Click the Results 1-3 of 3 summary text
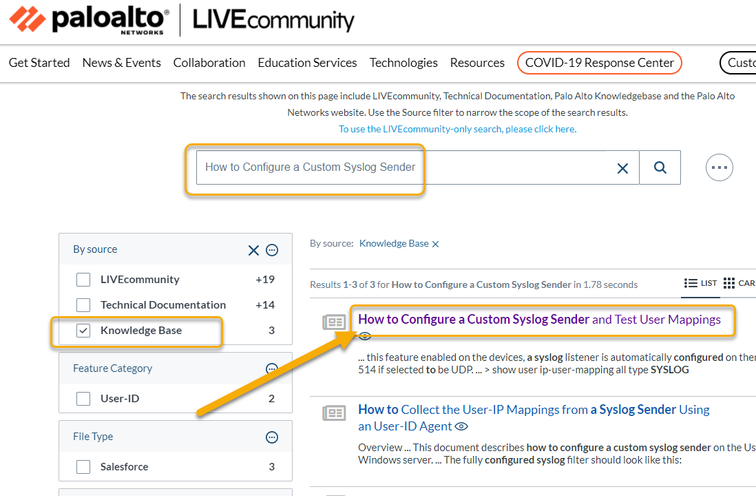The width and height of the screenshot is (756, 496). [473, 285]
